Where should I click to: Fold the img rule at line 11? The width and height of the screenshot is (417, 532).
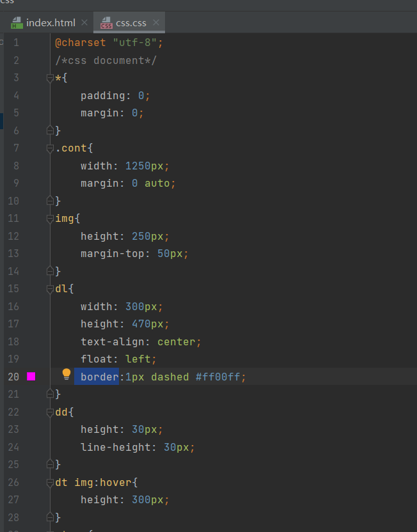[50, 219]
